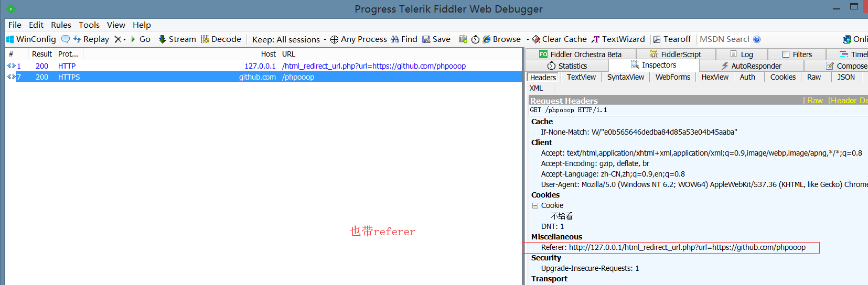
Task: Sort sessions by Protocol column header
Action: (x=68, y=54)
